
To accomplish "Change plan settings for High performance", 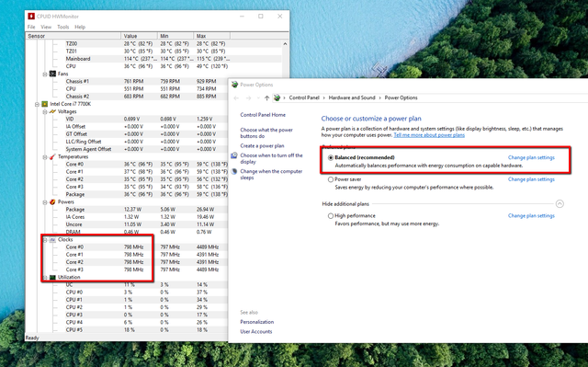I will pyautogui.click(x=531, y=216).
